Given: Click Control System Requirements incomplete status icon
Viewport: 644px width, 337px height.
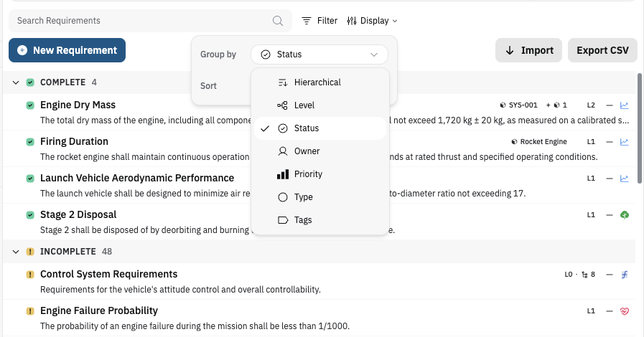Looking at the screenshot, I should click(30, 275).
